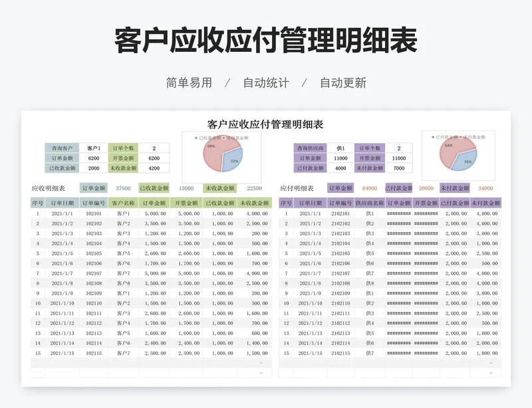Select date 2021/1/6 in payables table row 2102106
This screenshot has height=408, width=532.
pyautogui.click(x=310, y=264)
